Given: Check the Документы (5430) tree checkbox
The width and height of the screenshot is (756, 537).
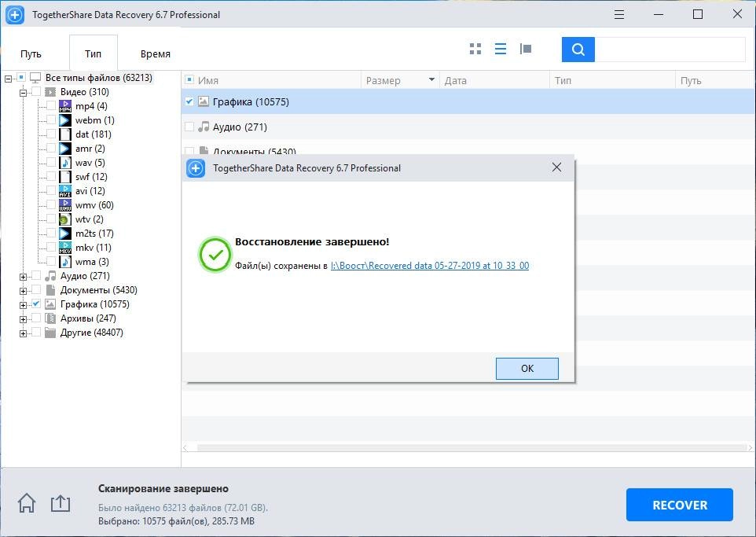Looking at the screenshot, I should click(x=36, y=289).
